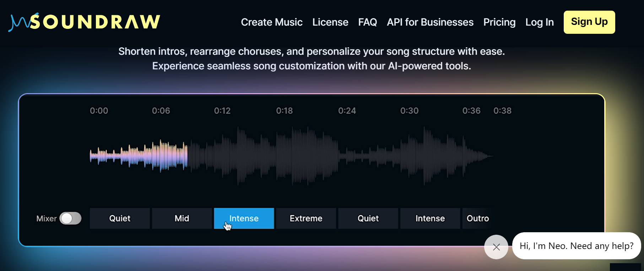The height and width of the screenshot is (271, 644).
Task: Choose the Intense block before Outro
Action: click(430, 218)
